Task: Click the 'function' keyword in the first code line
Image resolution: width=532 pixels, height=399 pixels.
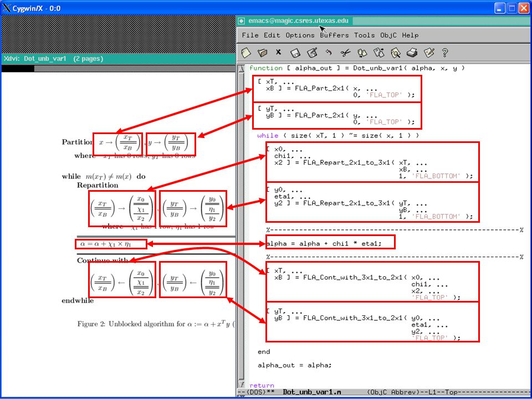Action: coord(266,68)
